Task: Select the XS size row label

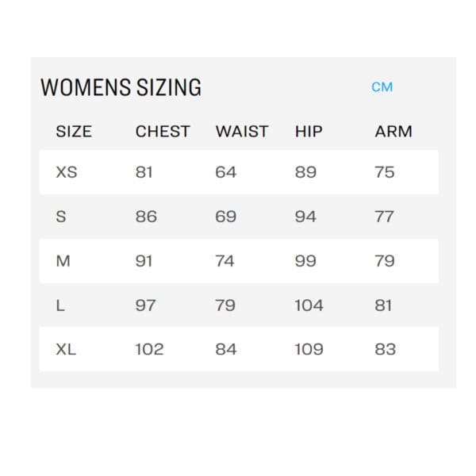Action: pyautogui.click(x=67, y=172)
